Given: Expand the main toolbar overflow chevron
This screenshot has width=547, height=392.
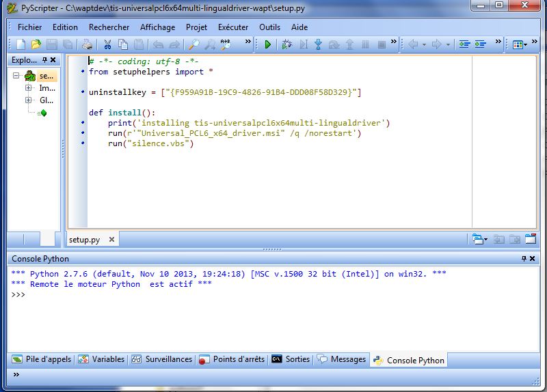Looking at the screenshot, I should pyautogui.click(x=248, y=42).
